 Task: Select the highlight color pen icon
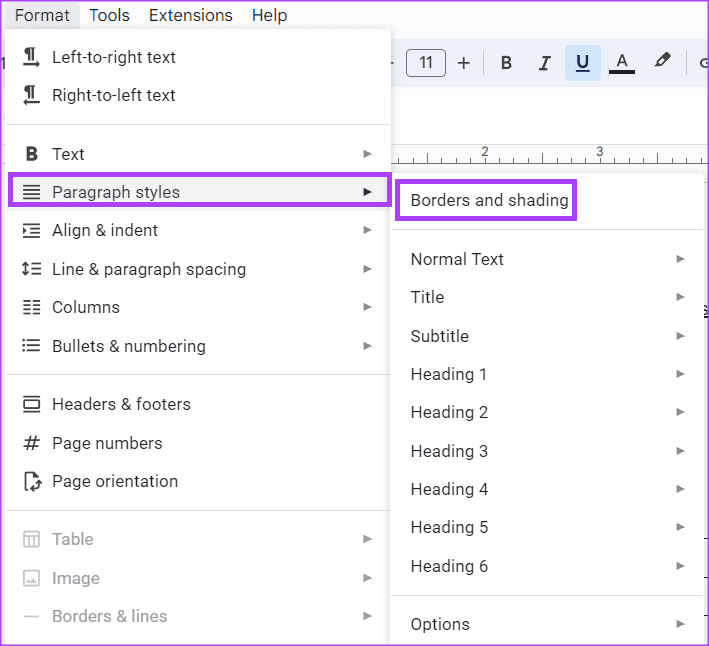[662, 61]
